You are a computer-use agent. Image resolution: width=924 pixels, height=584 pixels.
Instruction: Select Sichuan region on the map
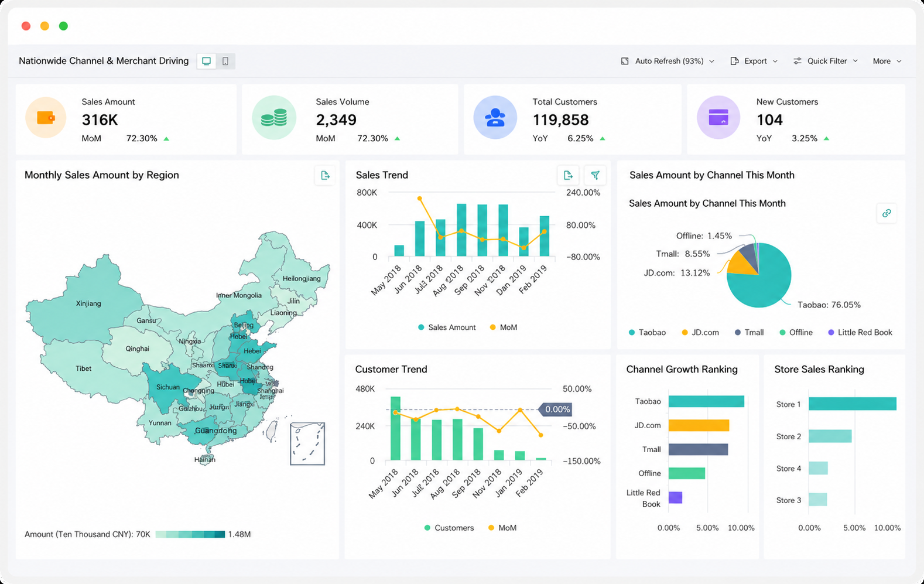(168, 387)
